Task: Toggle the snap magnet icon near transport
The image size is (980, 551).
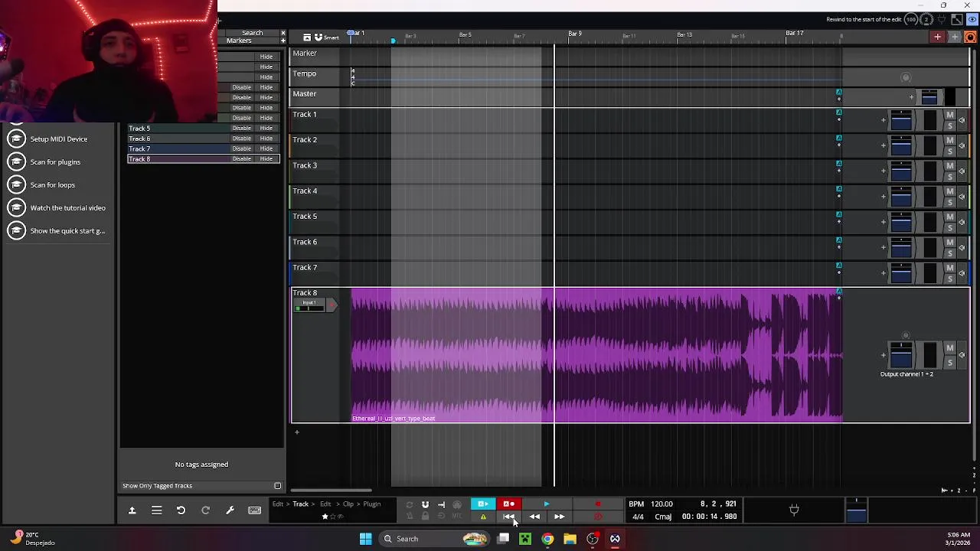Action: point(425,504)
